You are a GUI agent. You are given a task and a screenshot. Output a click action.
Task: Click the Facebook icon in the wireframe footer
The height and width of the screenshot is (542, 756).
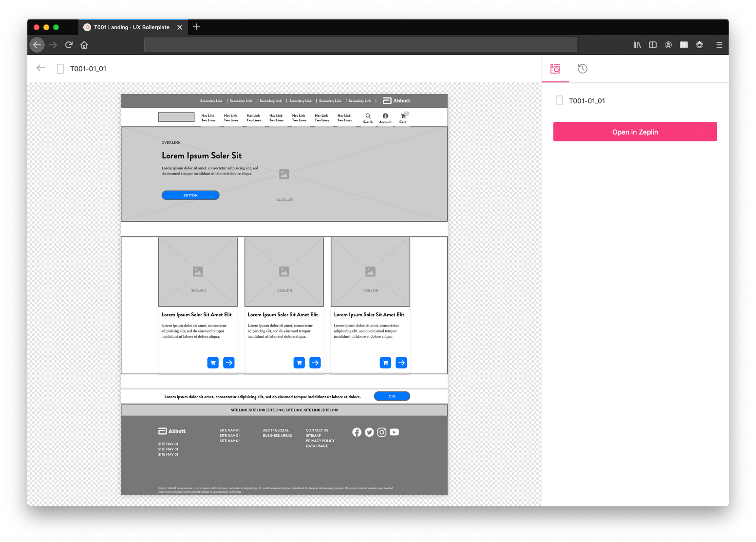pyautogui.click(x=357, y=432)
